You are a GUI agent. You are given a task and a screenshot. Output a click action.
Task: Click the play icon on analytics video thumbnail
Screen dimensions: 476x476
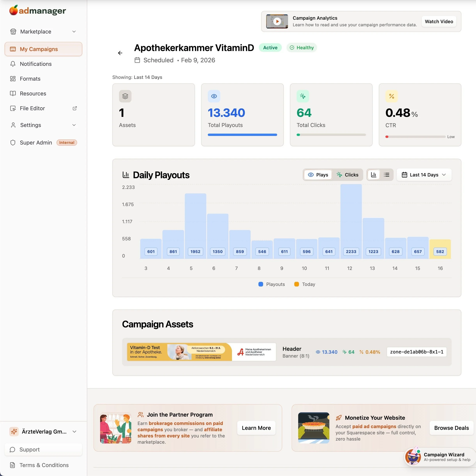click(x=277, y=21)
